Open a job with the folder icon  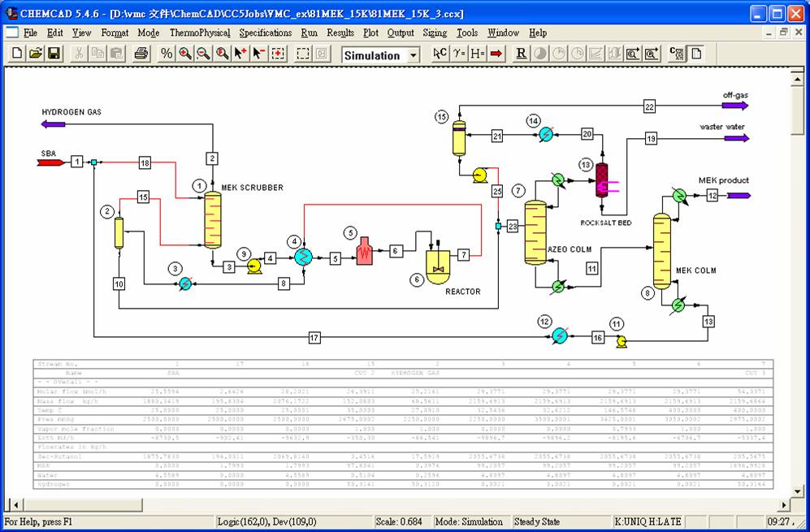pyautogui.click(x=36, y=54)
